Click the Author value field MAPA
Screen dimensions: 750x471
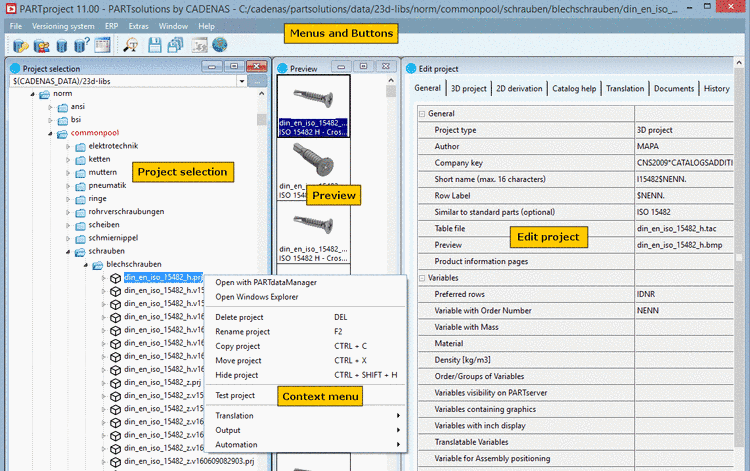coord(684,146)
